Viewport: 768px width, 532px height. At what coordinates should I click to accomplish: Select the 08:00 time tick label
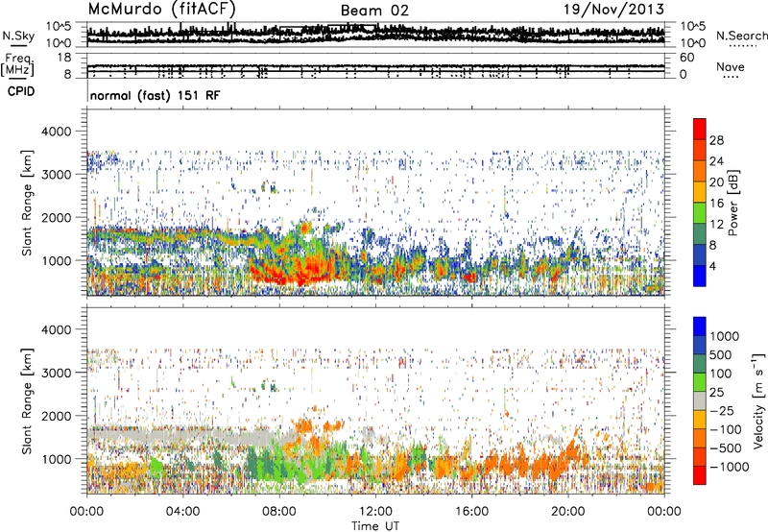tap(279, 512)
